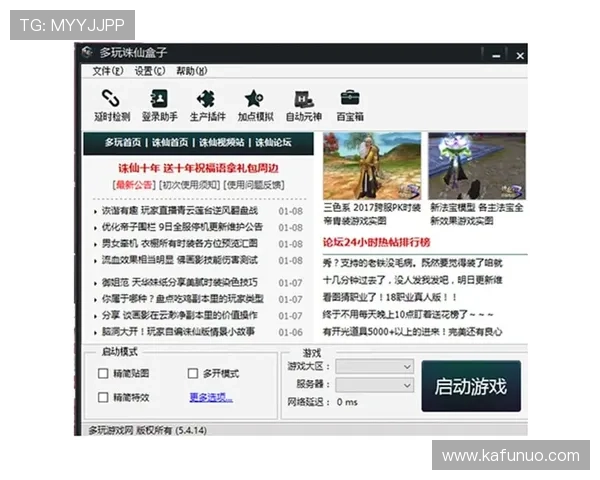This screenshot has height=480, width=600.
Task: Click the 多玩游戏网 版权所有 status text
Action: [x=148, y=430]
